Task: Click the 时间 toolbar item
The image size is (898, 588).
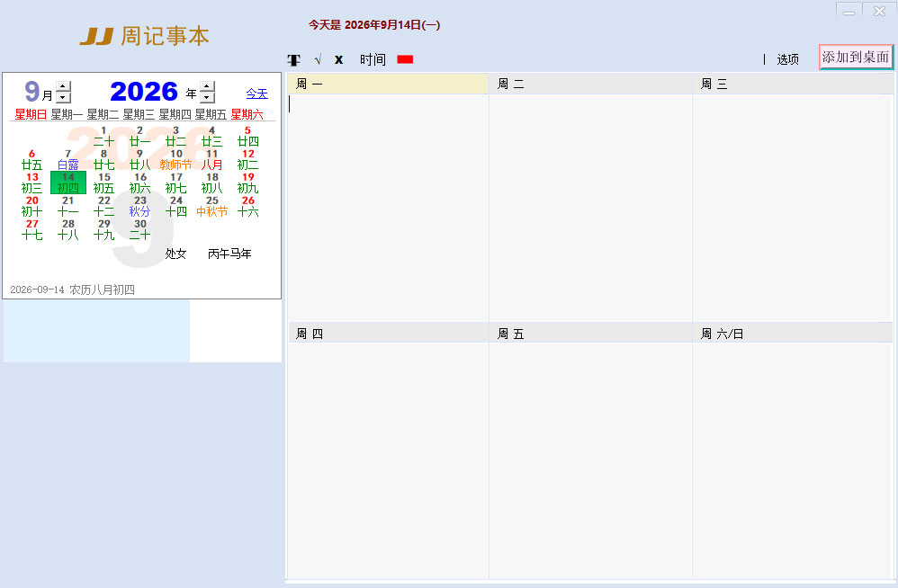Action: point(373,59)
